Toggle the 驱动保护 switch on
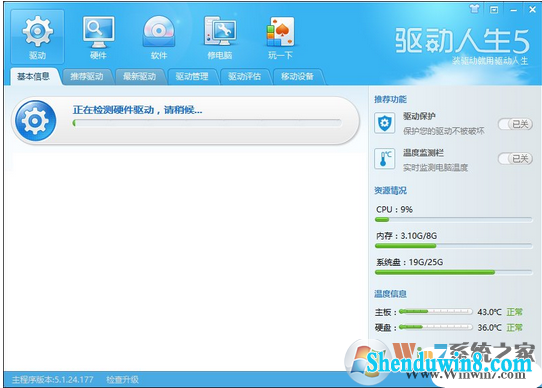542x388 pixels. (515, 124)
